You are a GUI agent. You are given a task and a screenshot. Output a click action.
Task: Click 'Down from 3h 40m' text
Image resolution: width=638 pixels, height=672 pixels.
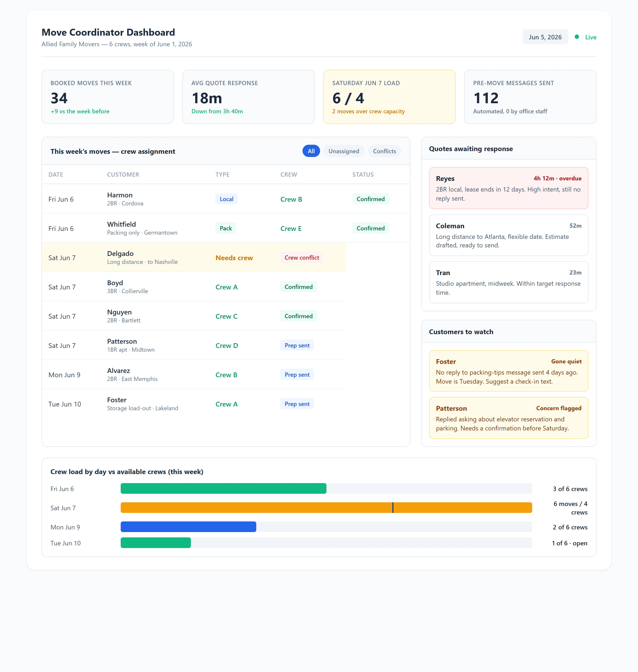217,111
